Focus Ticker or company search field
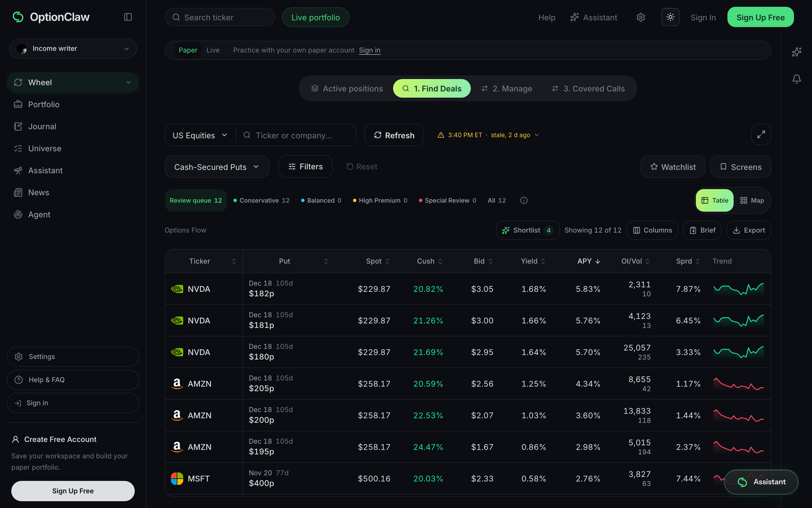 (297, 135)
